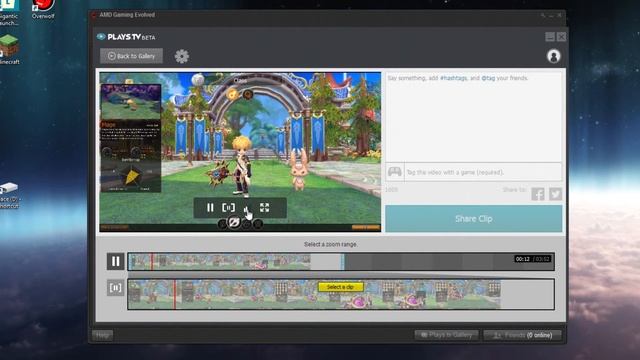Share to Twitter icon
This screenshot has height=360, width=640.
555,194
